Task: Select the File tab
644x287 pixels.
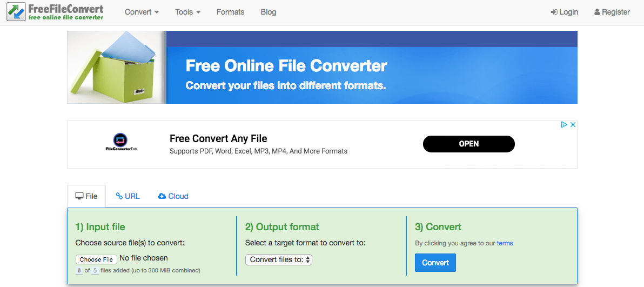Action: click(86, 196)
